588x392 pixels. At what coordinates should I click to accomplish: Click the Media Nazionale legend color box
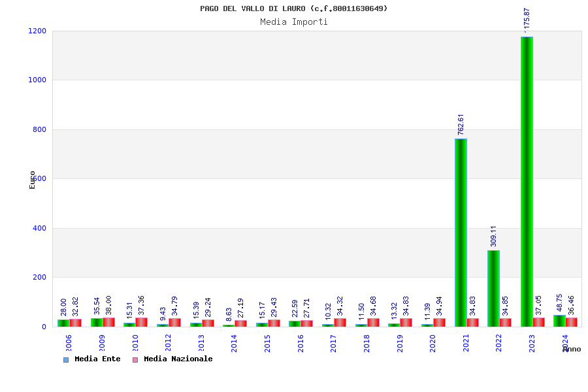click(135, 360)
